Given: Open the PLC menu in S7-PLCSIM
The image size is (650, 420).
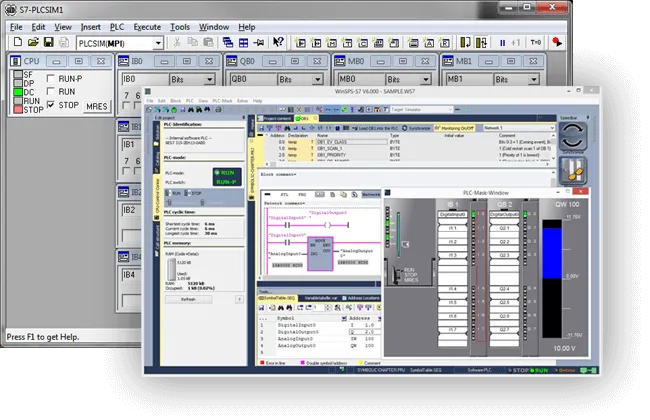Looking at the screenshot, I should (117, 27).
